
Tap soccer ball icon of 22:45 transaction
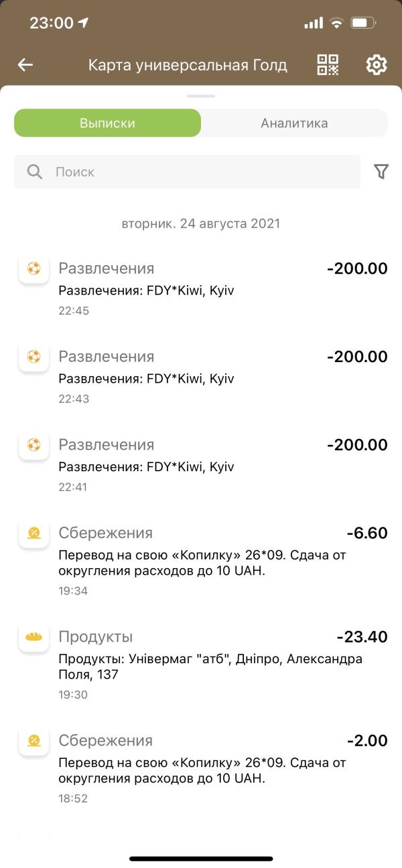(33, 269)
